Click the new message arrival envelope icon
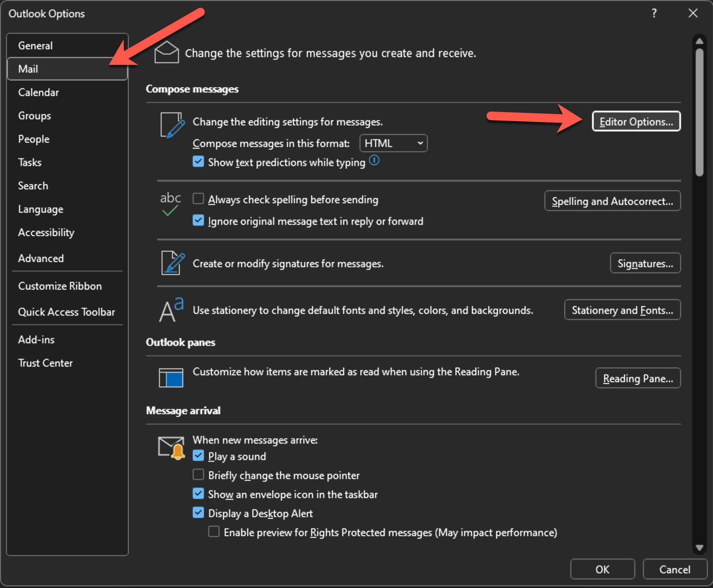 pyautogui.click(x=170, y=447)
